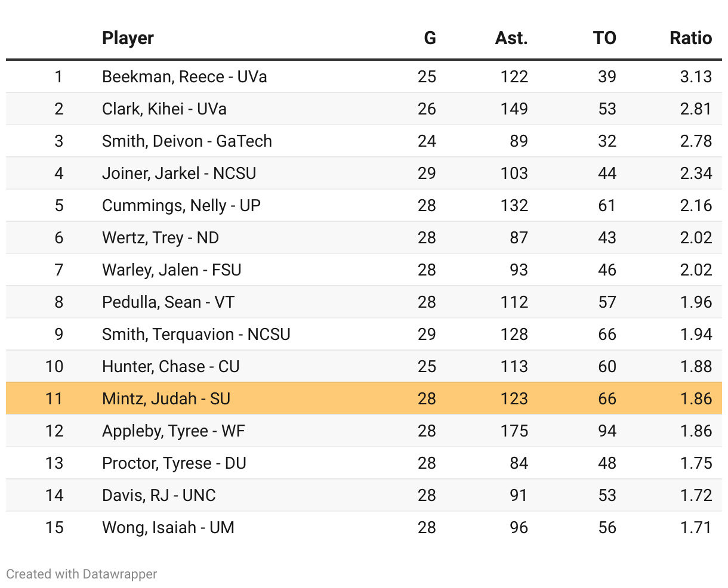
Task: Select Warley, Jalen - FSU row
Action: point(172,270)
